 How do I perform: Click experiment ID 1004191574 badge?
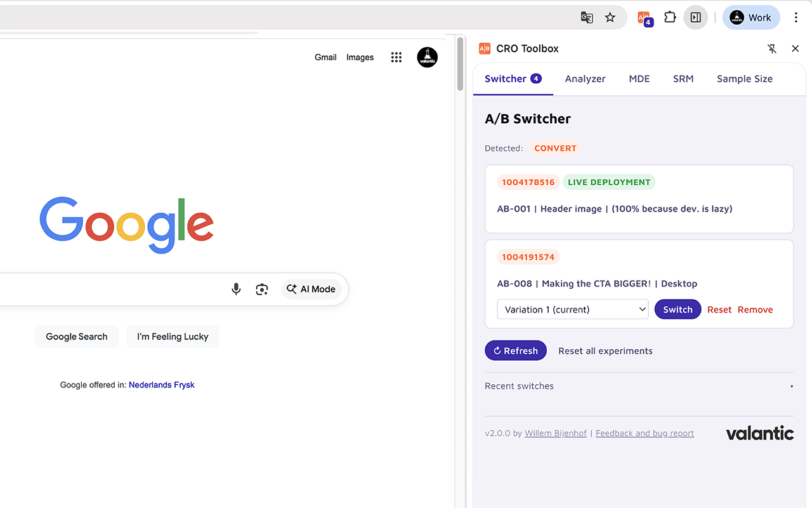pos(528,257)
